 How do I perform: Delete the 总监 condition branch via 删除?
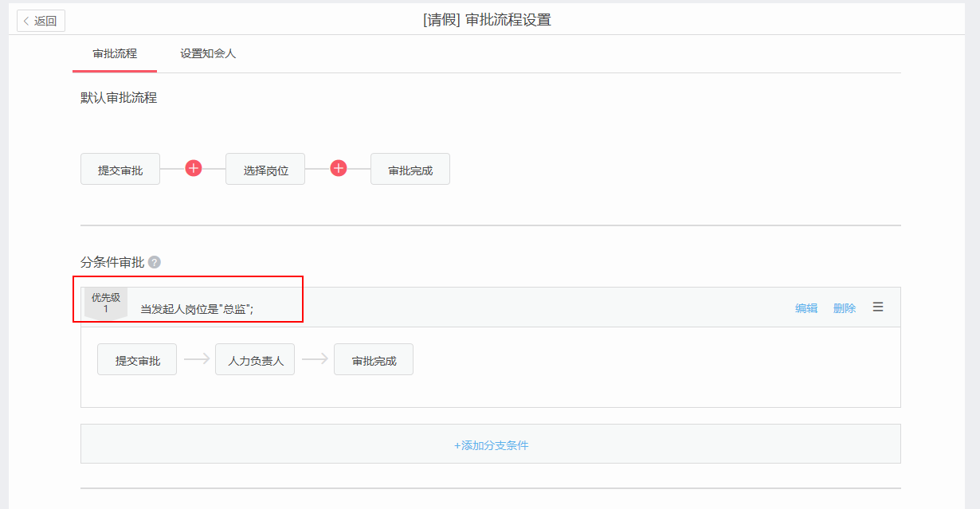coord(845,308)
